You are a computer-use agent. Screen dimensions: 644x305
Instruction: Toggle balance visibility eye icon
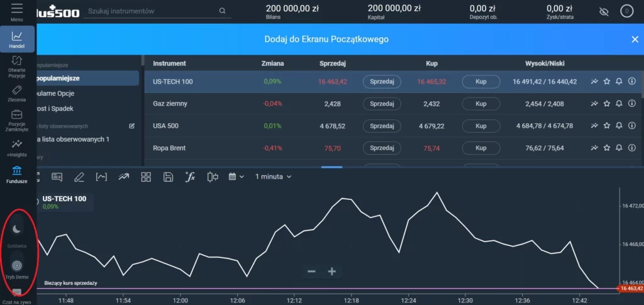pyautogui.click(x=604, y=11)
